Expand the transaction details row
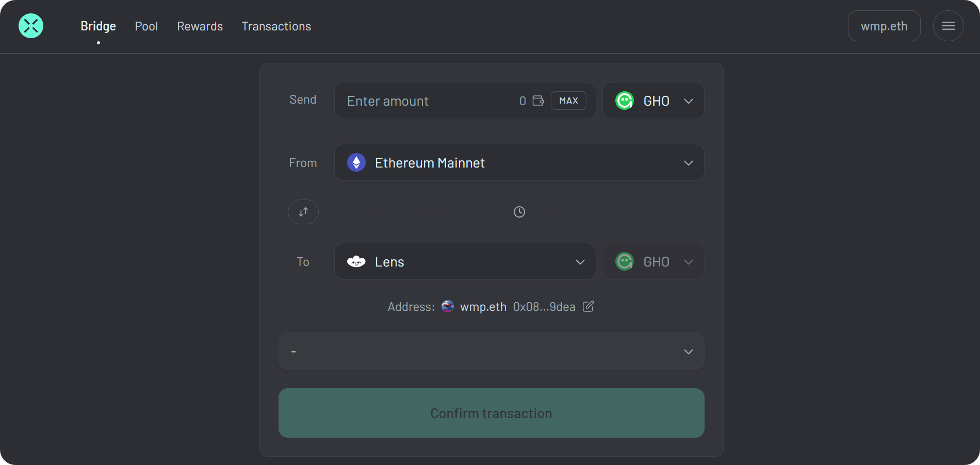 [491, 351]
